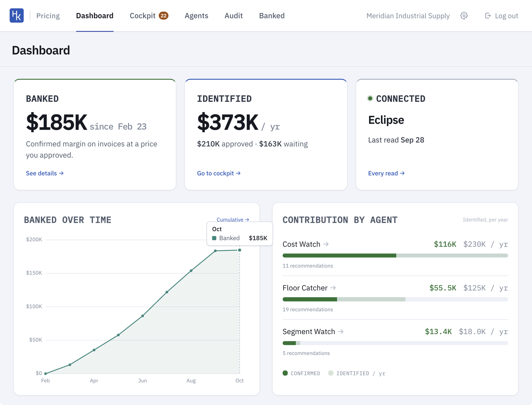This screenshot has height=405, width=532.
Task: Click the Identified legend swatch
Action: (x=331, y=373)
